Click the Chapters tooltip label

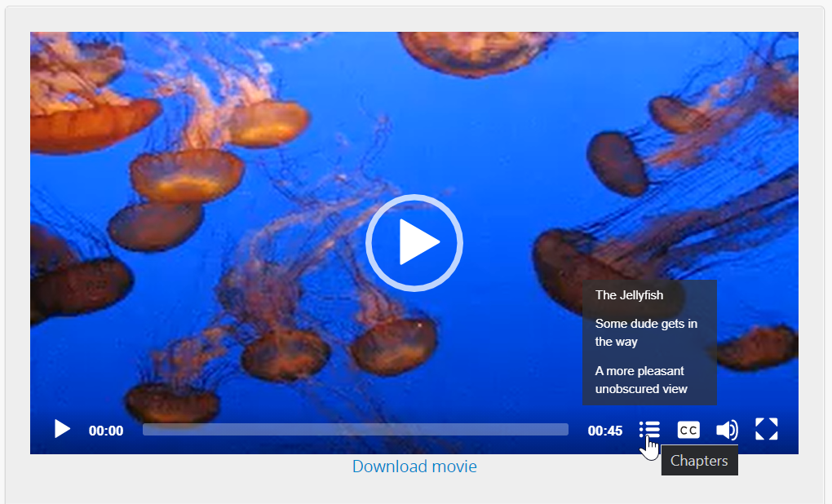pyautogui.click(x=699, y=461)
